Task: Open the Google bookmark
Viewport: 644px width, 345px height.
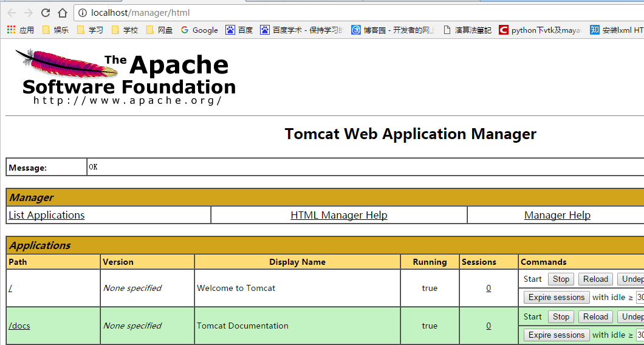Action: coord(199,30)
